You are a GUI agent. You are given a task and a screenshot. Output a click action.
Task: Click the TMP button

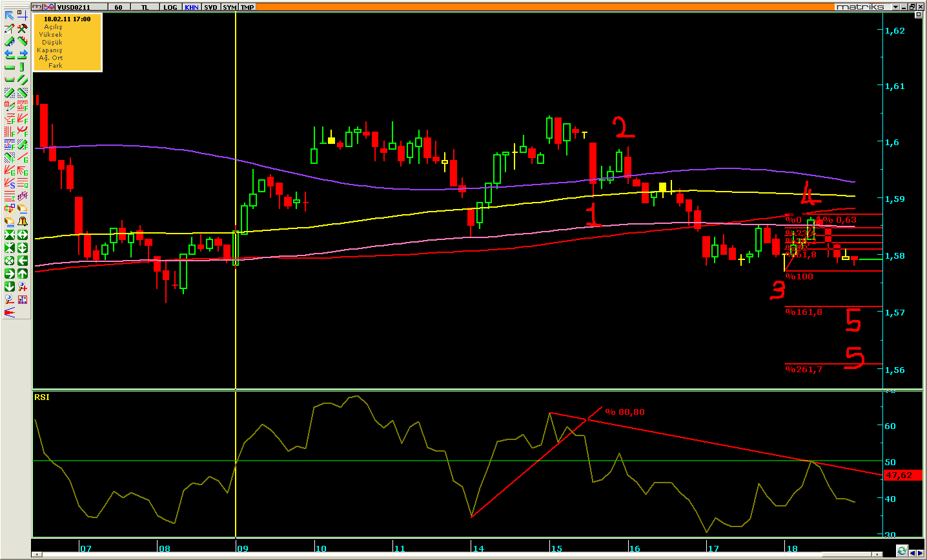(247, 7)
